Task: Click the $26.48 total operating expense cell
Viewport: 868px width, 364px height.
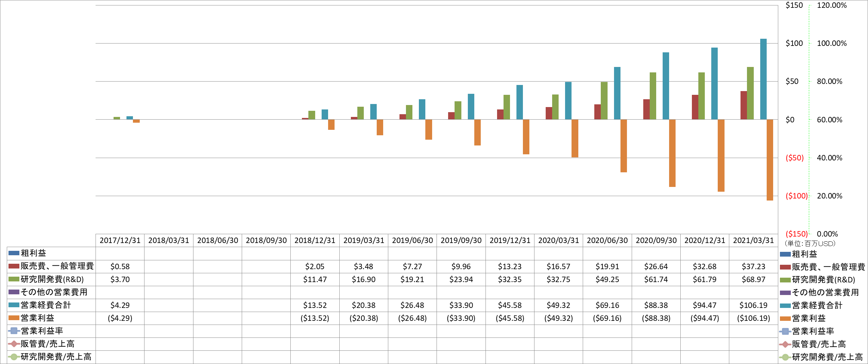Action: click(x=412, y=305)
